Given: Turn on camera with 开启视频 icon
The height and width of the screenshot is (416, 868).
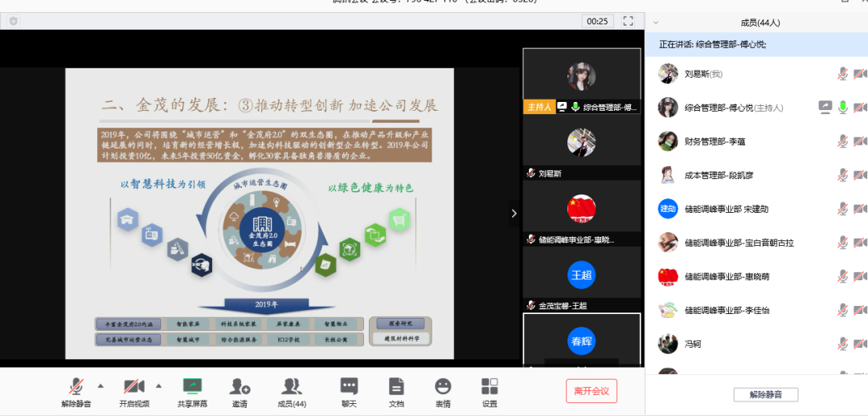Looking at the screenshot, I should 134,386.
